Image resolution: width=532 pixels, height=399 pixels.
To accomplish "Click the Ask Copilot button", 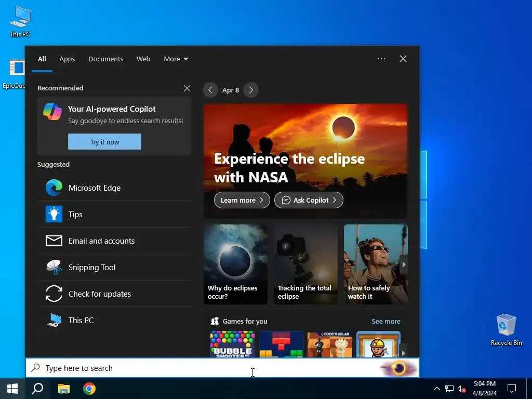I will [309, 200].
